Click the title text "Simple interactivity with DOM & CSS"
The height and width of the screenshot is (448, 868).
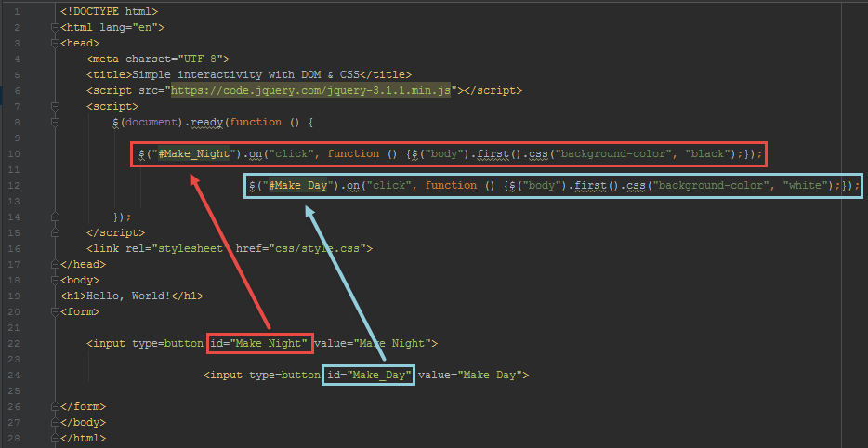tap(245, 74)
